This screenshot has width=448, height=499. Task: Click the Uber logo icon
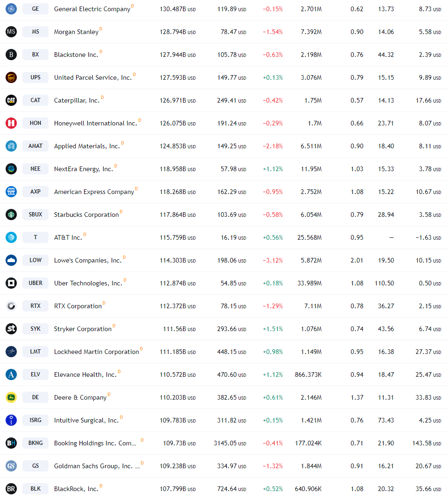(11, 283)
